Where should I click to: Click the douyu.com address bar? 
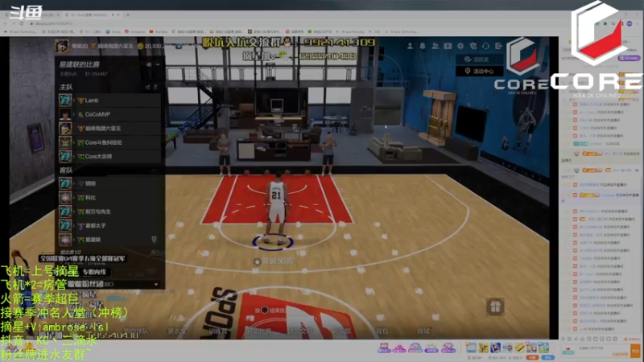point(53,23)
